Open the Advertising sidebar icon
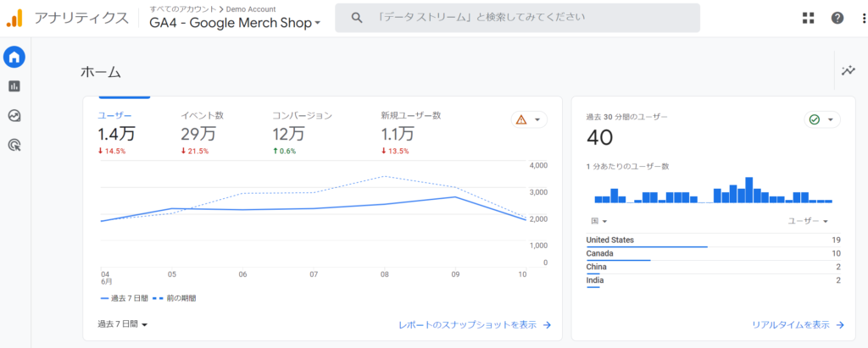868x348 pixels. [14, 145]
